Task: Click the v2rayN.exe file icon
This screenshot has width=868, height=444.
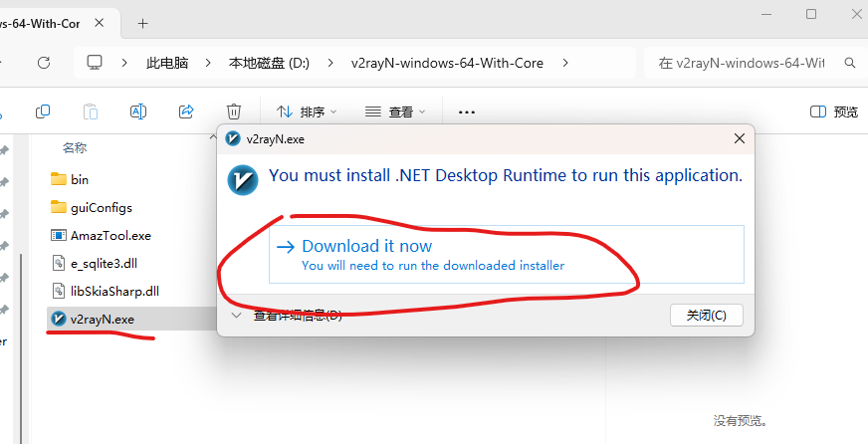Action: click(58, 319)
